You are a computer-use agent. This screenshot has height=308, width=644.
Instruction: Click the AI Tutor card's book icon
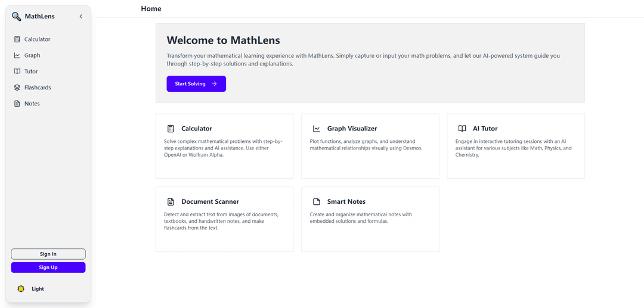point(462,129)
